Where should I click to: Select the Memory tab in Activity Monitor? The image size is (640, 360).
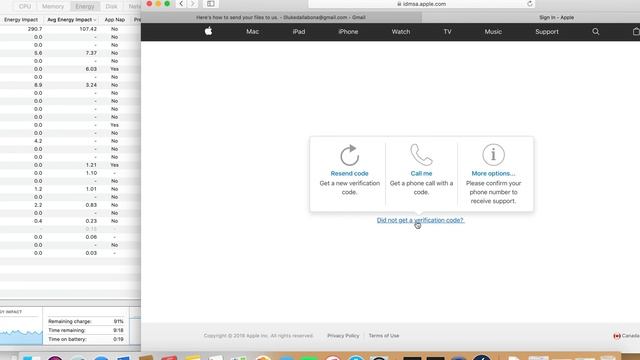[53, 6]
